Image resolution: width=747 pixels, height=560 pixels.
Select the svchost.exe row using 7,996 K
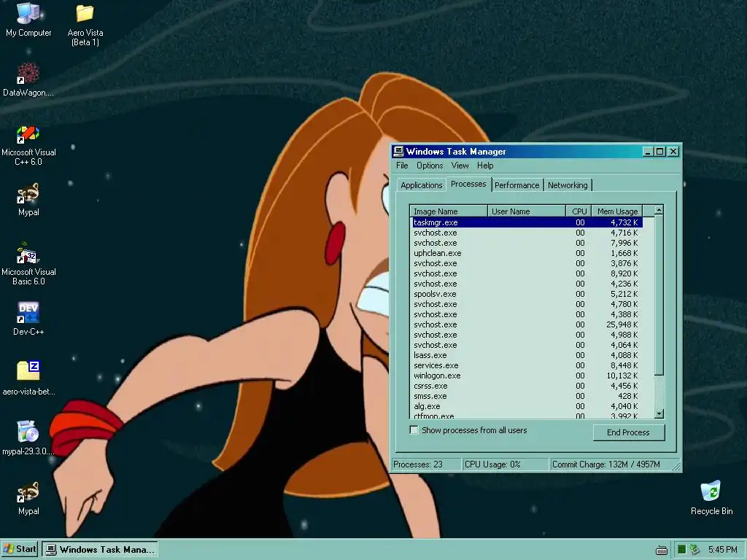pyautogui.click(x=527, y=243)
